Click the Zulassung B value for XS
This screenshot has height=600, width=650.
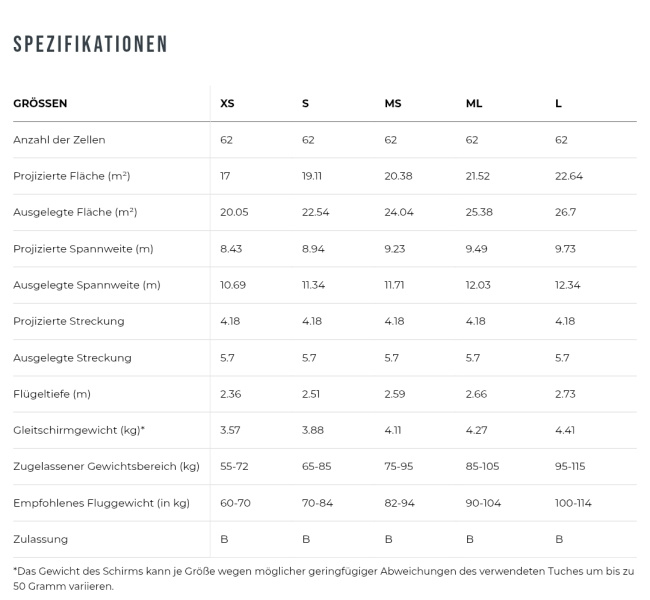click(224, 539)
